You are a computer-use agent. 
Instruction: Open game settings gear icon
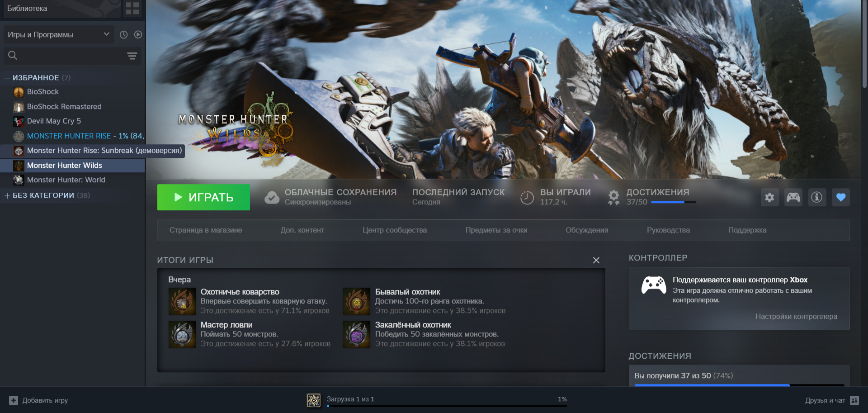[769, 197]
